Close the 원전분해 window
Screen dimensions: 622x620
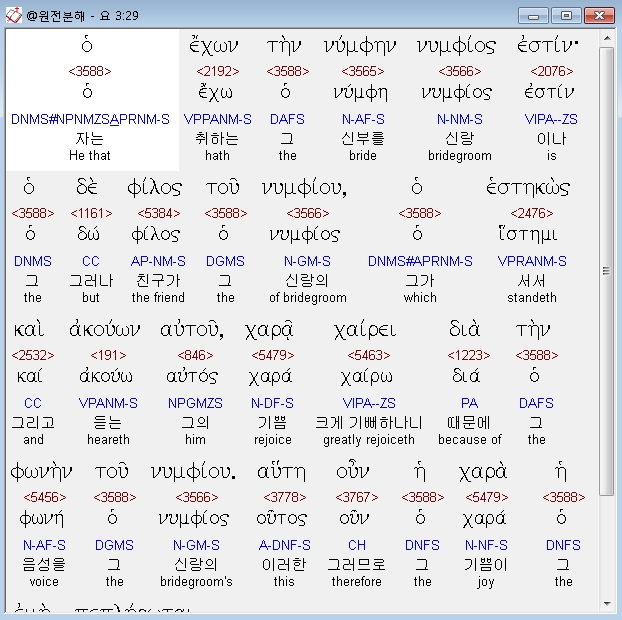pyautogui.click(x=599, y=16)
